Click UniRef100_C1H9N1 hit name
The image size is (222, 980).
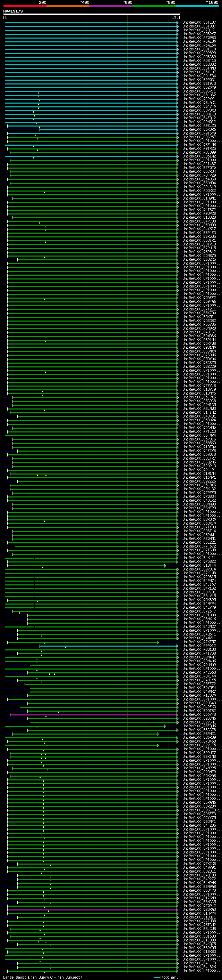pos(199,199)
